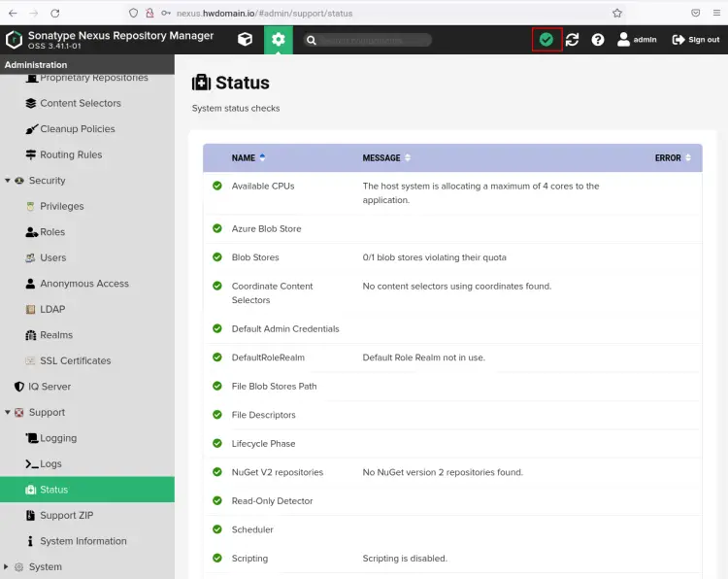
Task: Reload the page with browser refresh icon
Action: pos(54,13)
